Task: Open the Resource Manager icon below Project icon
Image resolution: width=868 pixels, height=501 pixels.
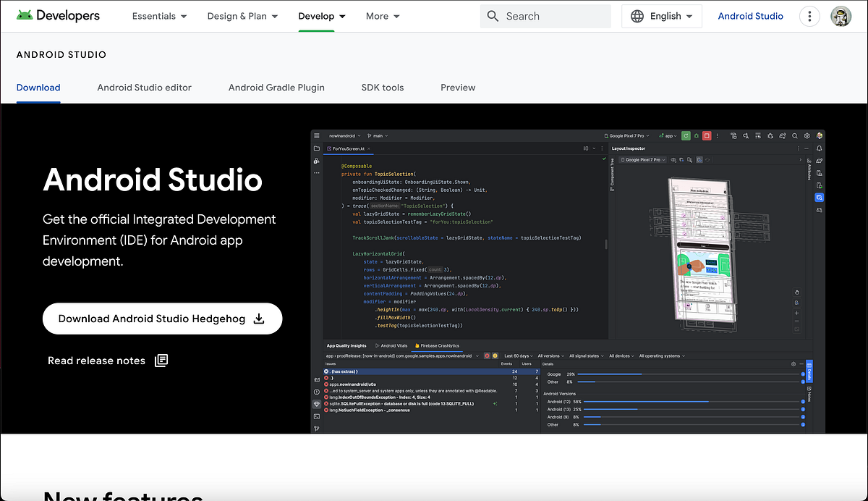Action: click(316, 161)
